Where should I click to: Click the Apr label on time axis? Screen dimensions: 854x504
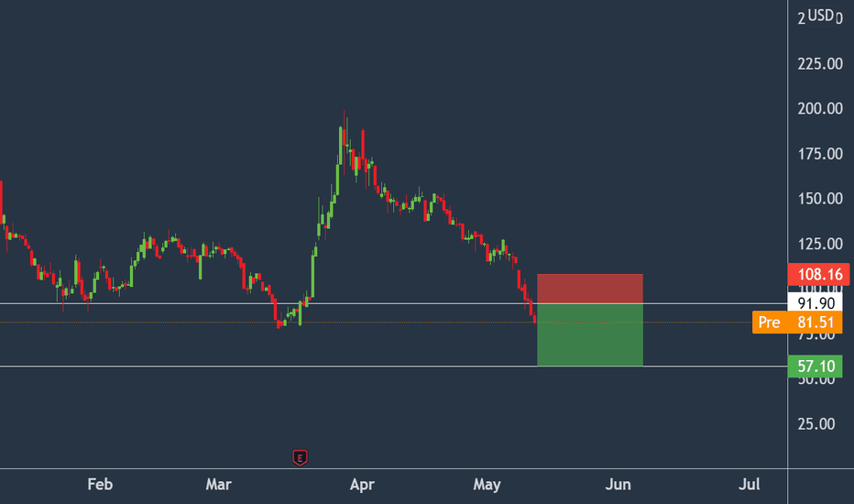pyautogui.click(x=362, y=485)
